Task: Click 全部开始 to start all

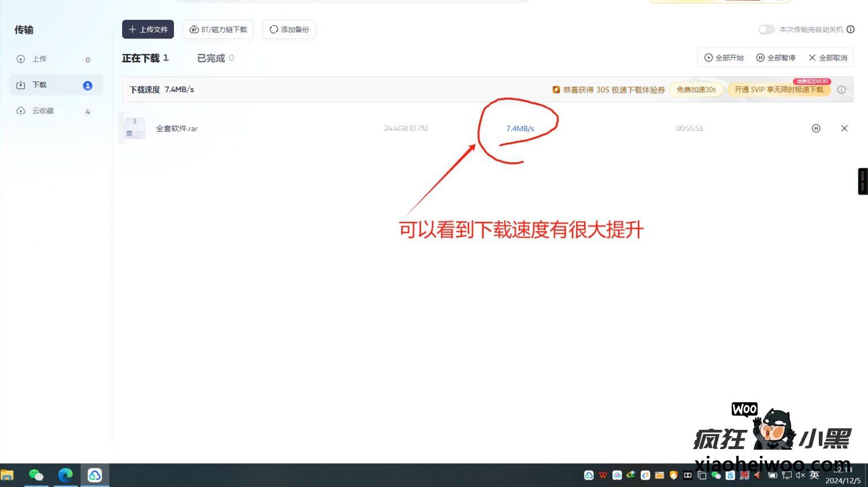Action: 724,58
